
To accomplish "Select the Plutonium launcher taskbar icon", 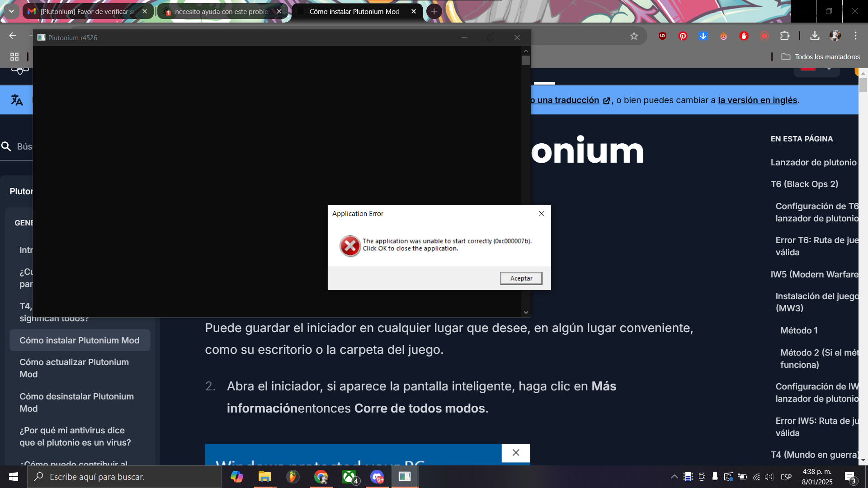I will (405, 477).
